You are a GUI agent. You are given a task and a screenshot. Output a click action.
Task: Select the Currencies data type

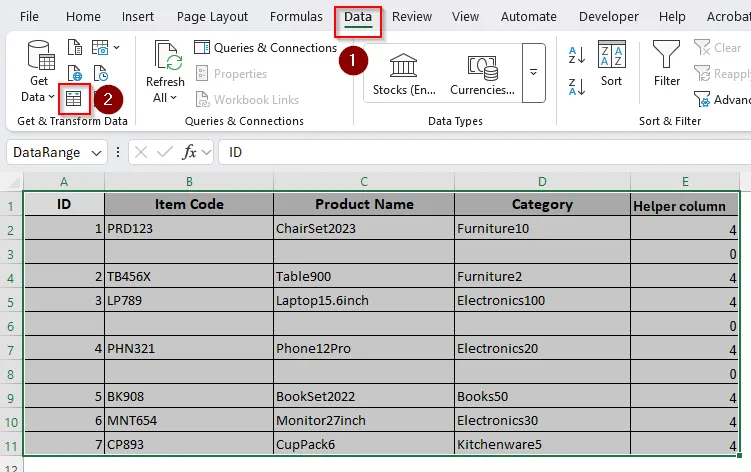482,73
